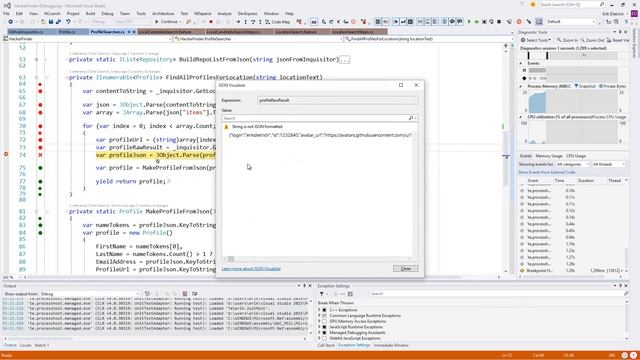640x360 pixels.
Task: Switch to the Memory Usage tab
Action: coord(549,156)
